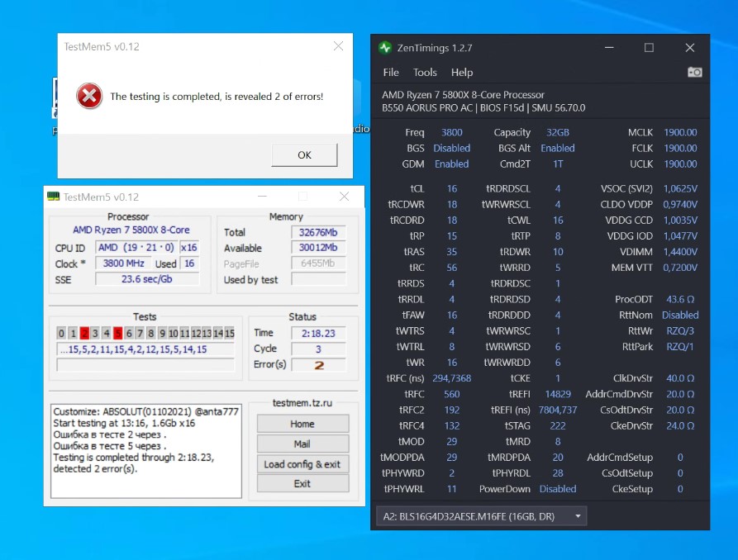
Task: Click the ZenTimings app logo icon
Action: tap(385, 48)
